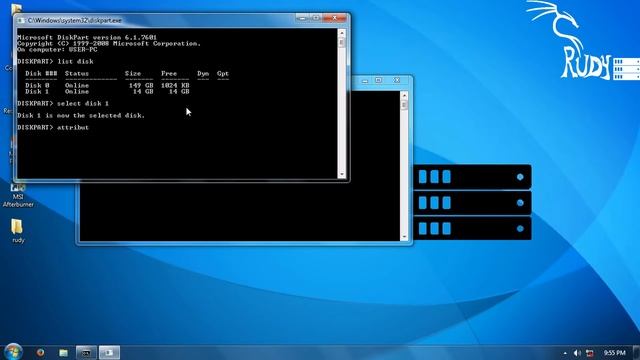Click background console scrollbar down arrow
The width and height of the screenshot is (640, 360).
[404, 237]
